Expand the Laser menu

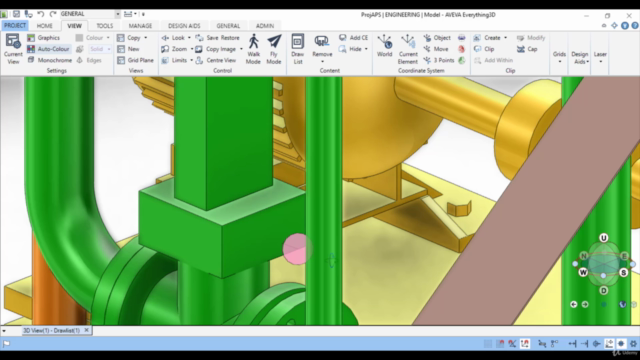tap(600, 57)
